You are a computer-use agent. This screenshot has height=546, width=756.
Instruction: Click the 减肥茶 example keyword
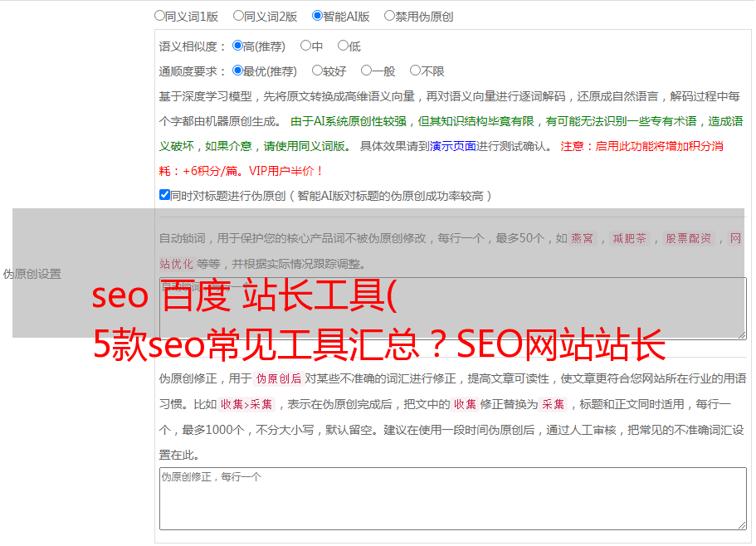629,238
